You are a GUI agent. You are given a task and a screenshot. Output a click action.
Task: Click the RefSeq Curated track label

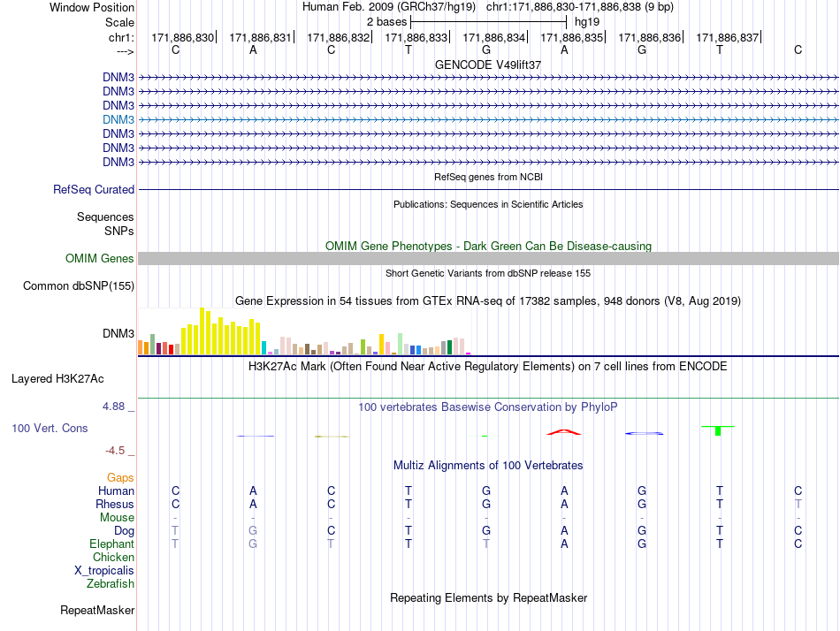[94, 190]
